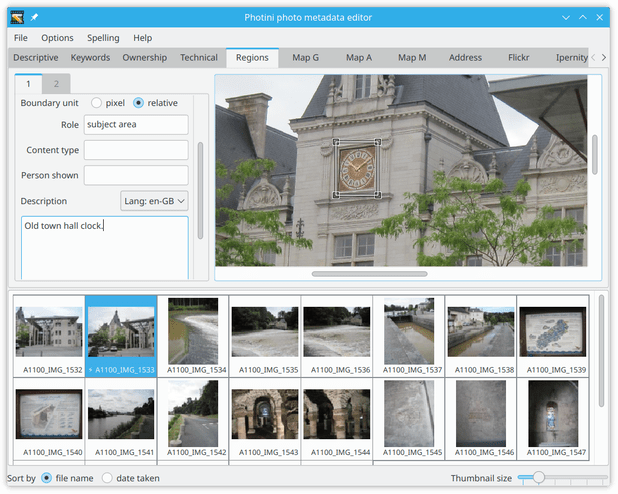Select thumbnail A1100_IMG_1532
The image size is (618, 494).
[49, 336]
